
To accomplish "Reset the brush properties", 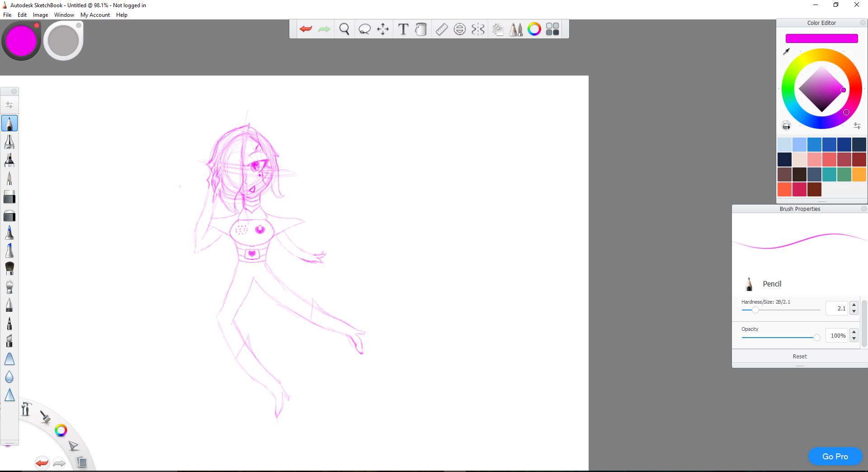I will (x=799, y=357).
